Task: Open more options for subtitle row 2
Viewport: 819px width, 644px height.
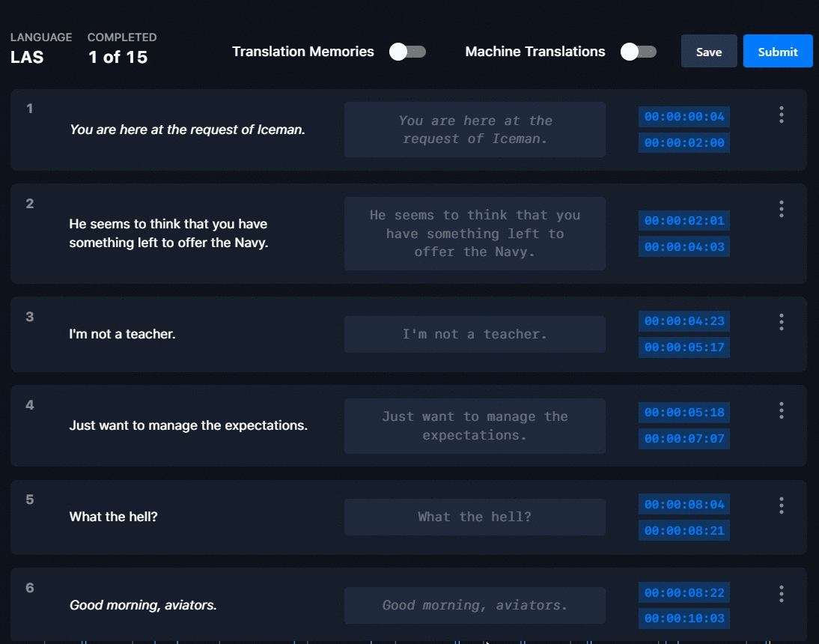Action: pos(782,210)
